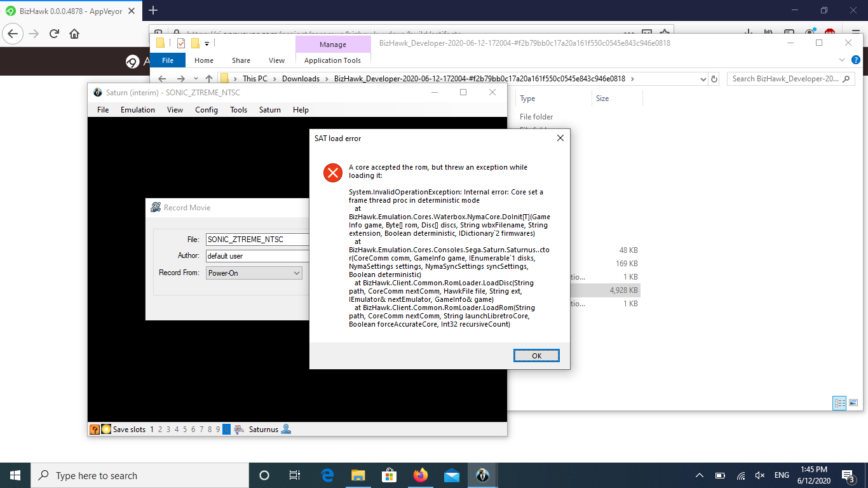The image size is (868, 488).
Task: Select the highlighted save slot 0
Action: (226, 430)
